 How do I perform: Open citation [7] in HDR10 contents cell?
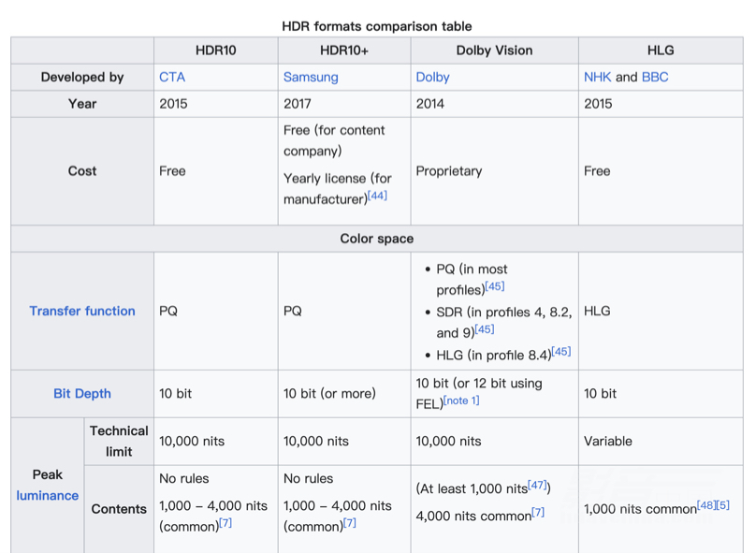225,523
